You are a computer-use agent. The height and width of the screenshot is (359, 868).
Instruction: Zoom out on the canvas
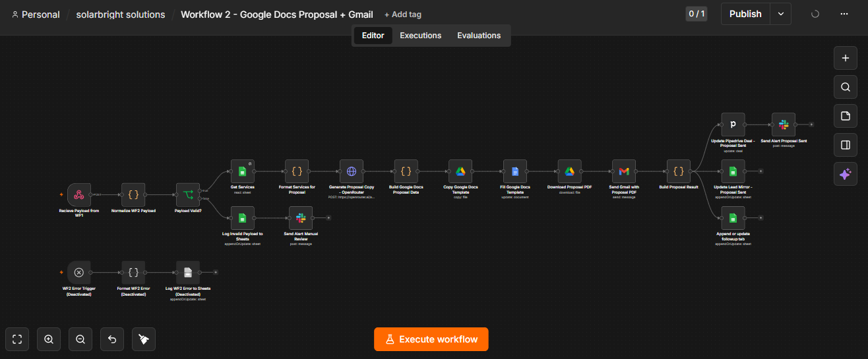point(80,339)
